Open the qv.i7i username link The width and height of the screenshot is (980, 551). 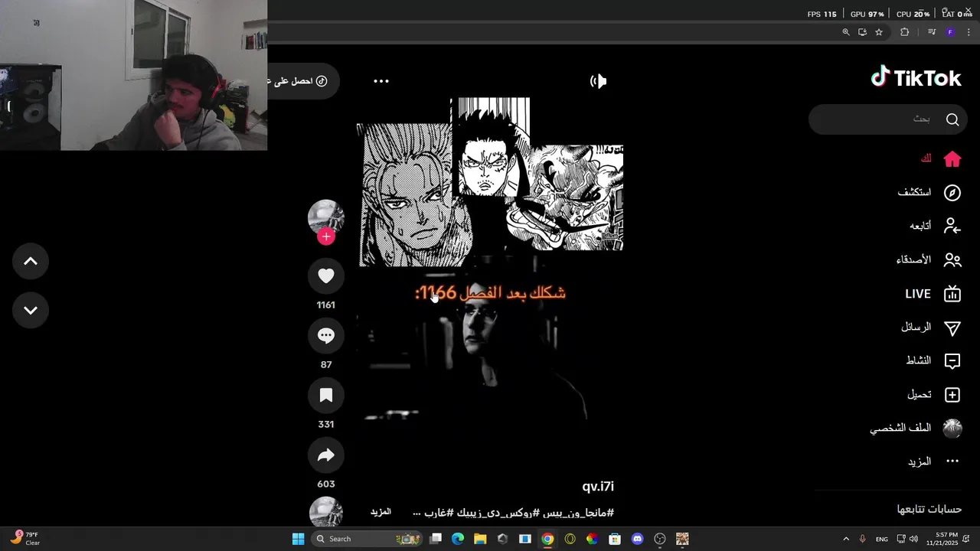[x=598, y=487]
